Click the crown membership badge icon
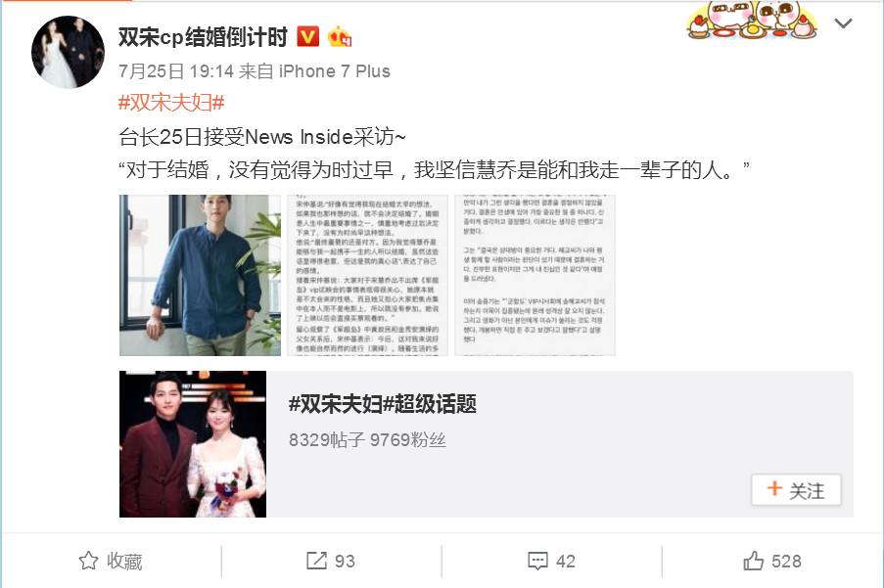The image size is (884, 588). coord(340,36)
